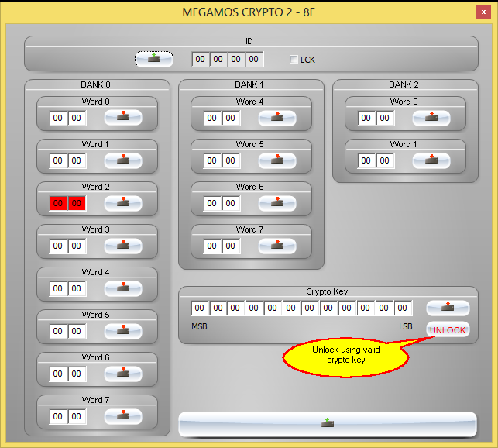Click the BANK 2 group label

(404, 84)
